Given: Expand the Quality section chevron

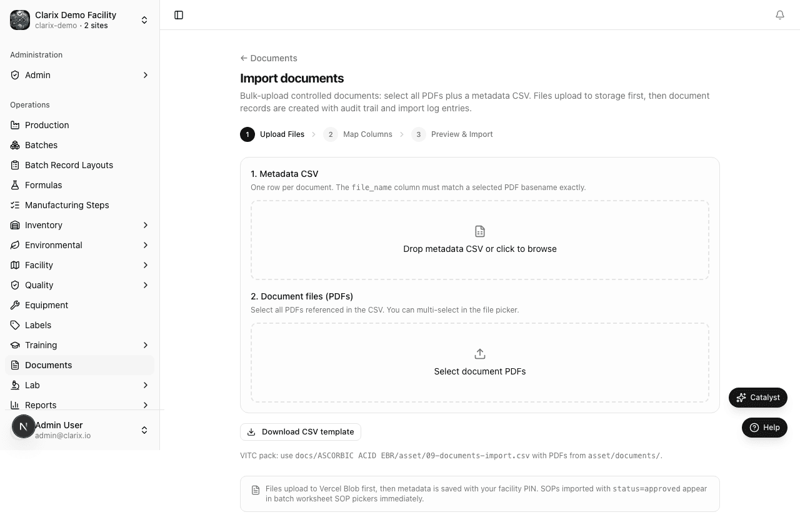Looking at the screenshot, I should point(146,285).
